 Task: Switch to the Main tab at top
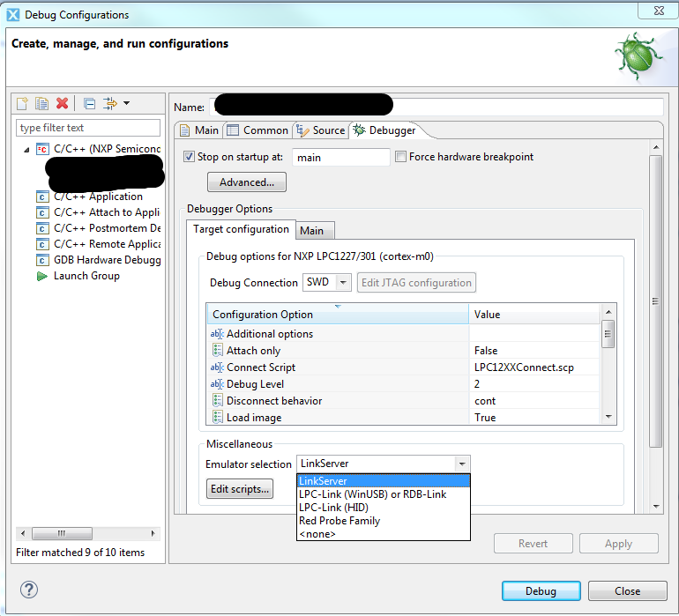[x=199, y=130]
